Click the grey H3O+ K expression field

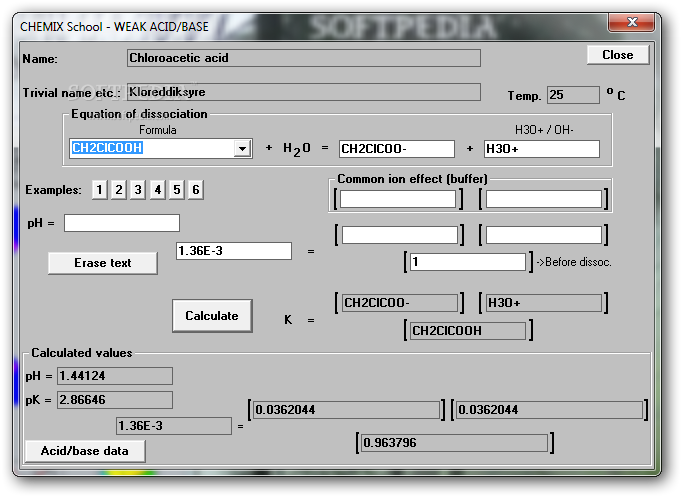(544, 303)
